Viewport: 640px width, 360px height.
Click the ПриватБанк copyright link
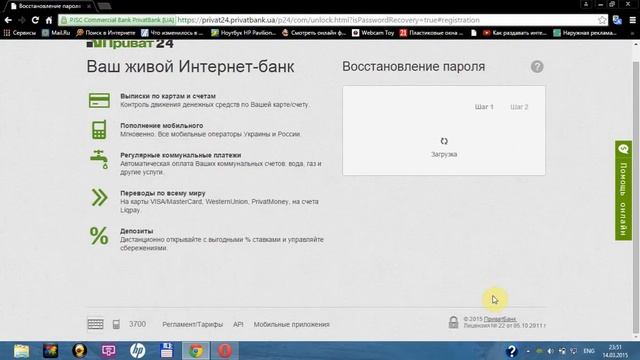tap(500, 319)
